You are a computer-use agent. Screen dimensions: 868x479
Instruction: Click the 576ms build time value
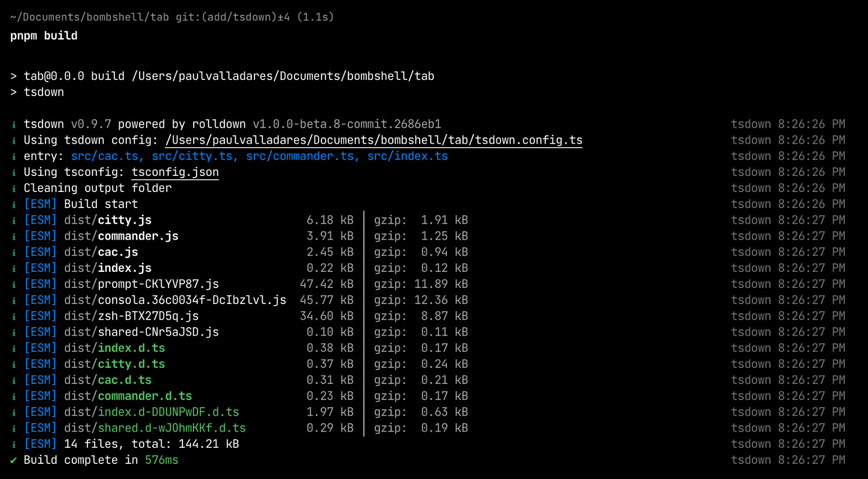(x=162, y=460)
